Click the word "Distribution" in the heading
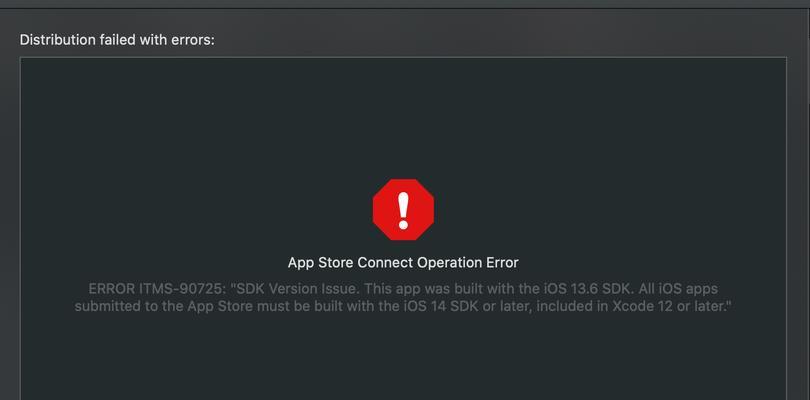The height and width of the screenshot is (400, 810). pos(57,40)
